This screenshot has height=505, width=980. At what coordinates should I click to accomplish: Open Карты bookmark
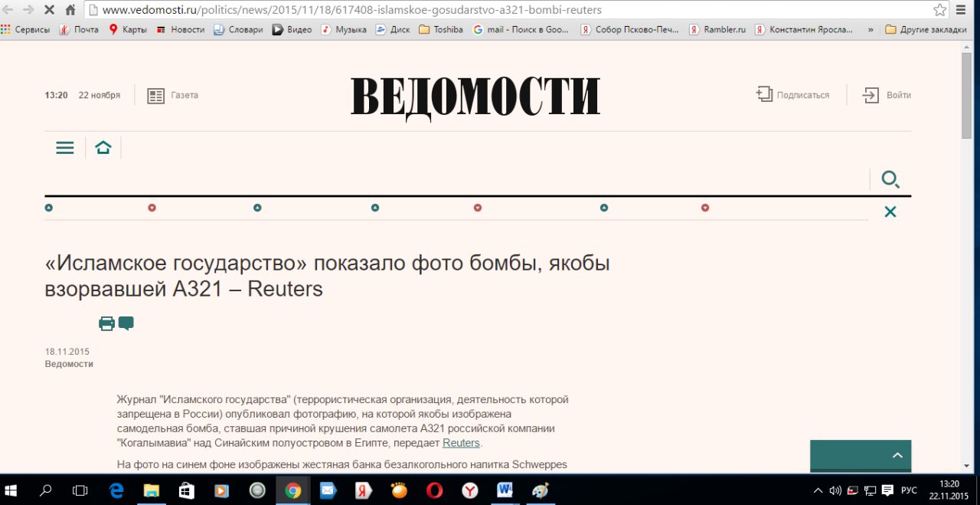click(x=128, y=29)
